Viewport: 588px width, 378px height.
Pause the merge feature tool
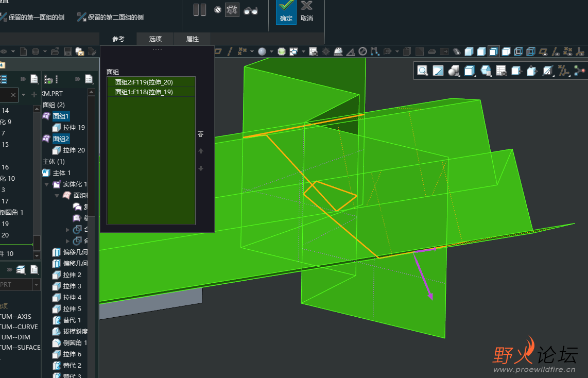pos(199,10)
